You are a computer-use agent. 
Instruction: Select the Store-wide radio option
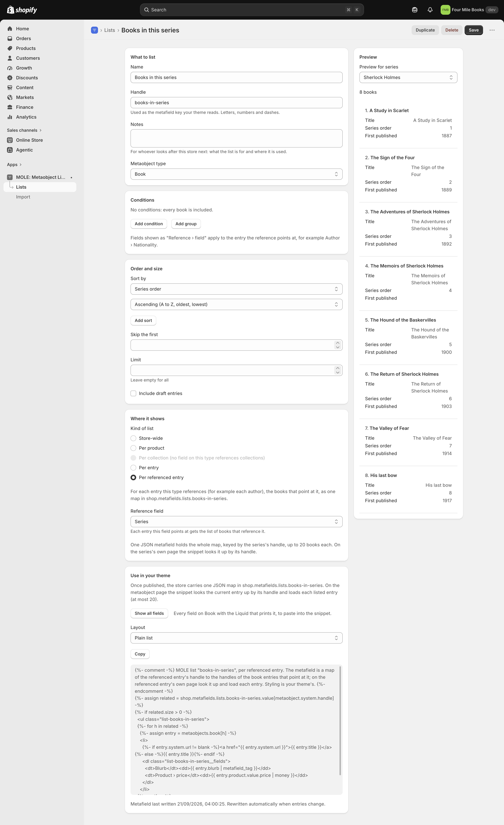coord(134,438)
